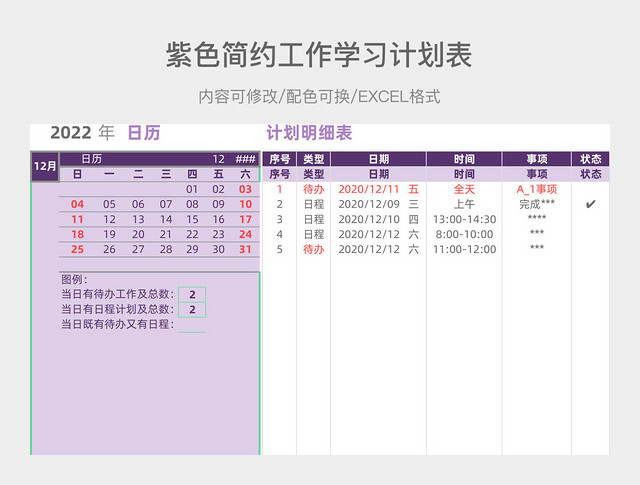This screenshot has height=485, width=640.
Task: Click the checkmark in the 状态 column
Action: tap(590, 204)
